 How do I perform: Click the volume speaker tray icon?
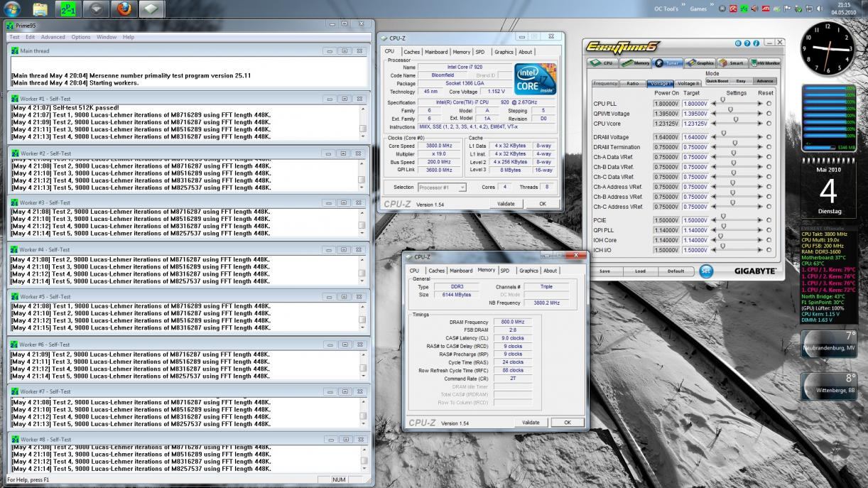[x=820, y=9]
